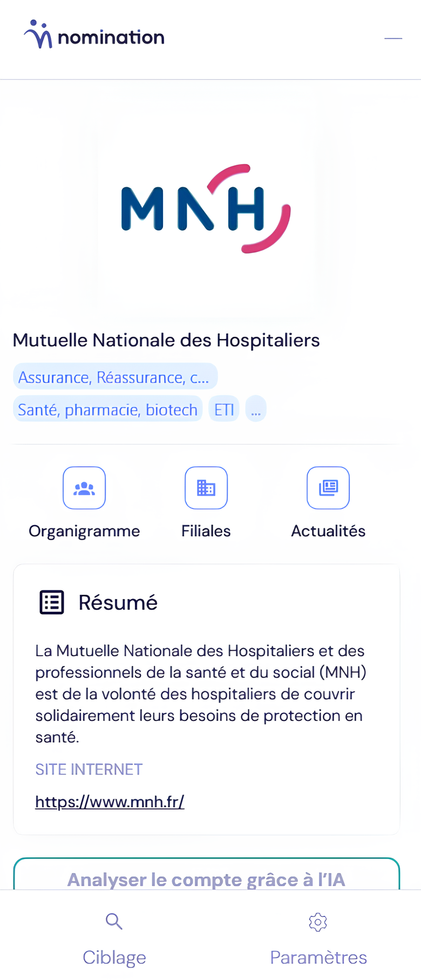Click the MNH company logo image

206,208
